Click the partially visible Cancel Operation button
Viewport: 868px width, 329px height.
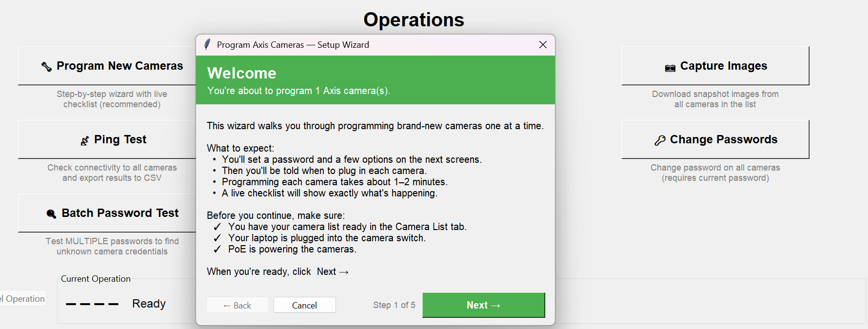coord(22,299)
